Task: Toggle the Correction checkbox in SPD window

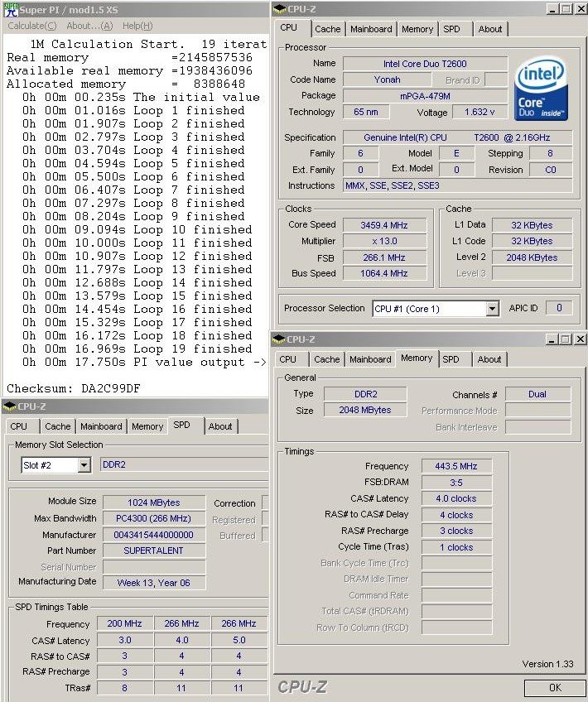Action: 265,502
